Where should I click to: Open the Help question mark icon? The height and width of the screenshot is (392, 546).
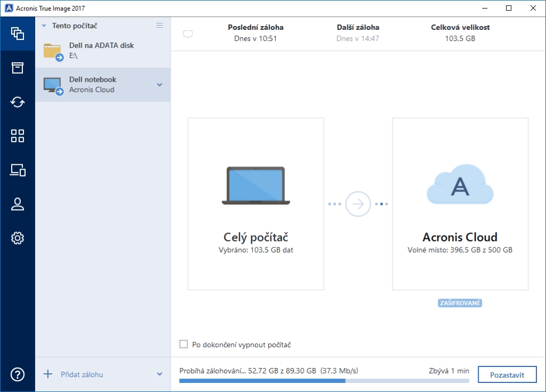[18, 374]
